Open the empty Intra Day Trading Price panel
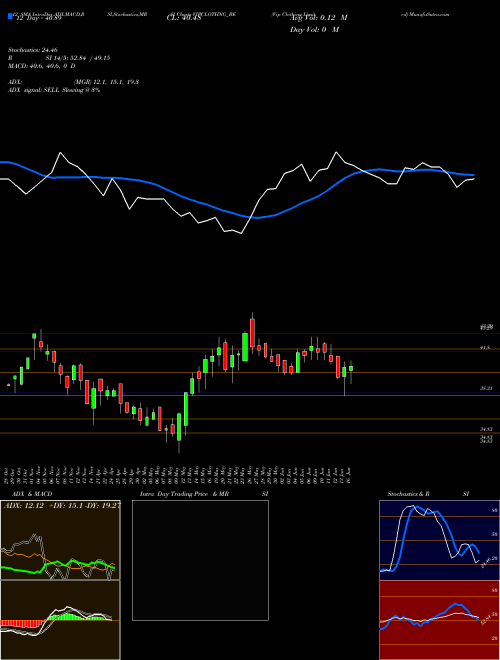 pos(200,560)
